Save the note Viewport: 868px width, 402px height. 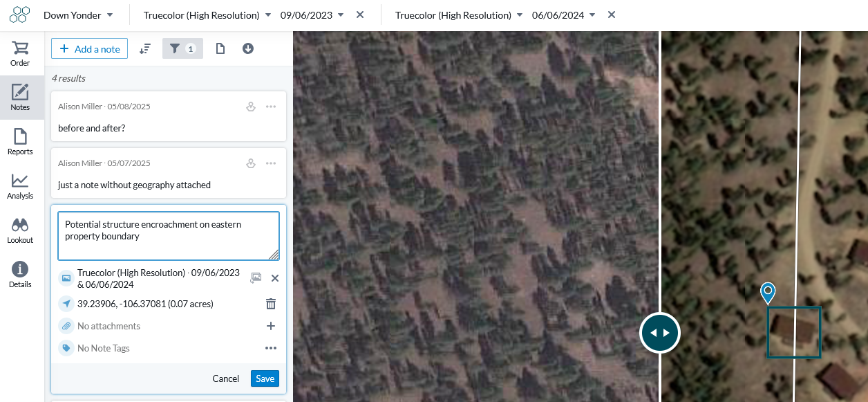coord(265,378)
